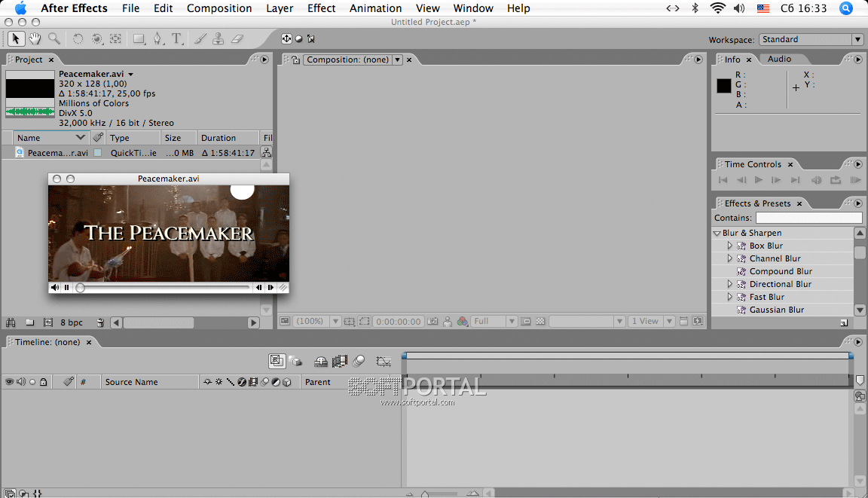Toggle Draft 3D button in Timeline
Viewport: 868px width, 498px height.
click(x=295, y=362)
